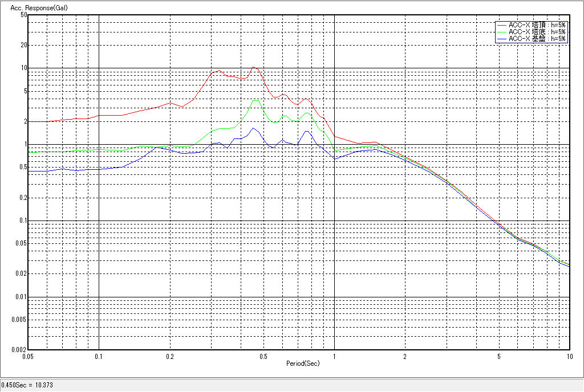The image size is (584, 392).
Task: Click the green line sample in the legend
Action: 501,32
